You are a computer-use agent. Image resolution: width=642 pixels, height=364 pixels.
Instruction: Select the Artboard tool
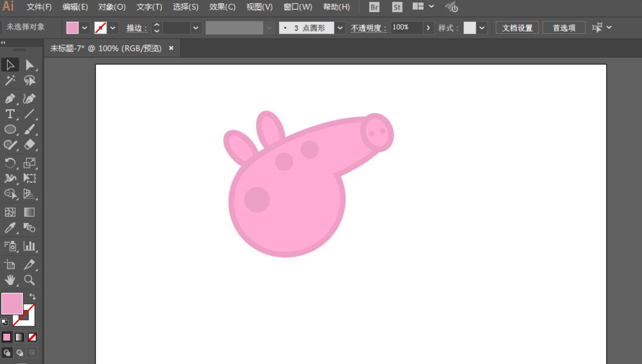[x=10, y=264]
